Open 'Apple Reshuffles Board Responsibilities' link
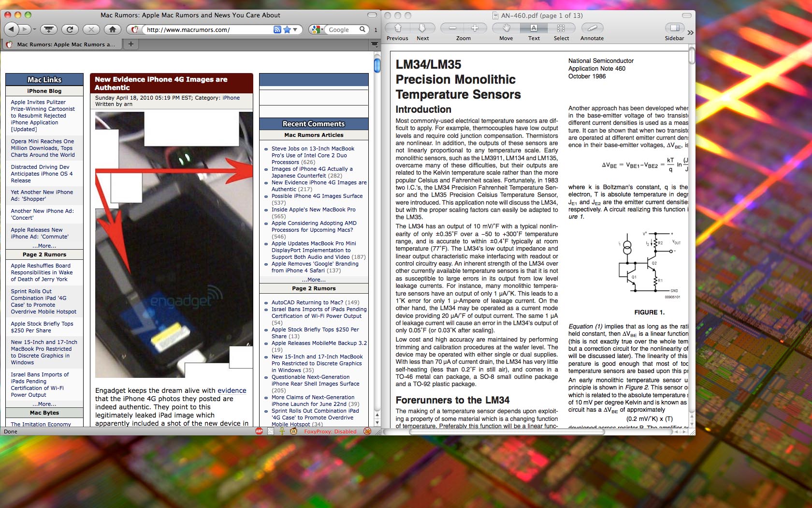This screenshot has height=508, width=812. 42,272
